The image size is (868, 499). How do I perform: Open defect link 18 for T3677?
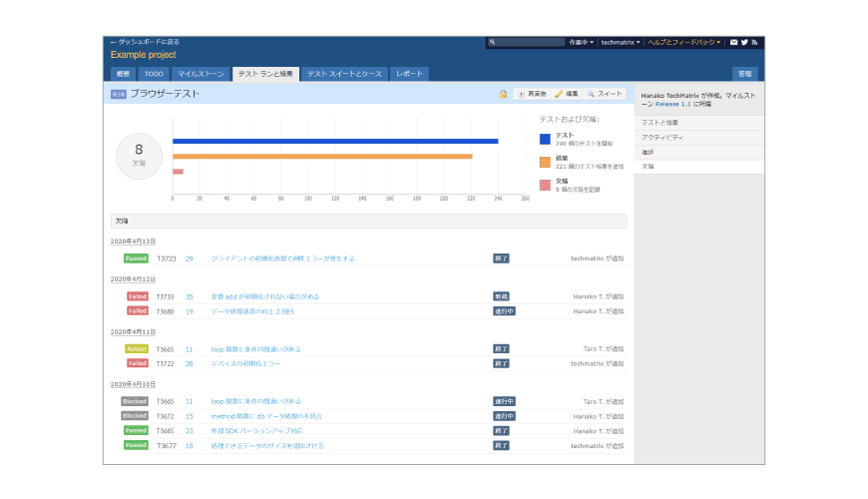(190, 446)
